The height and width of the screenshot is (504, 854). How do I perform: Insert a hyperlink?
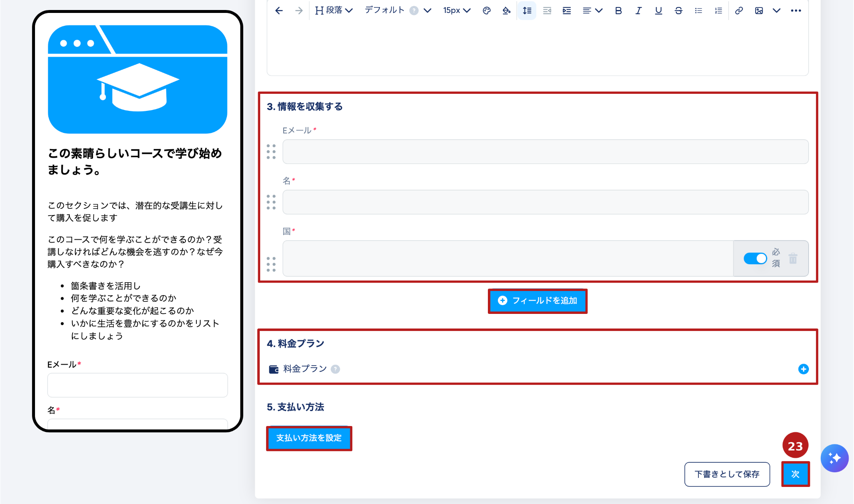[739, 11]
